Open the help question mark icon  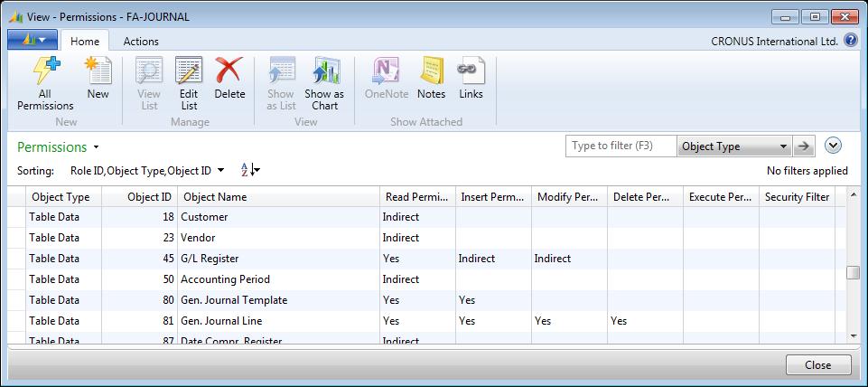click(x=850, y=41)
